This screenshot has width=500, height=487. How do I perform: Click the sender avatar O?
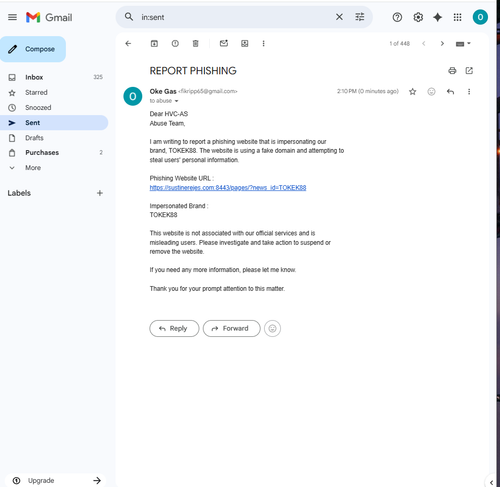[133, 96]
